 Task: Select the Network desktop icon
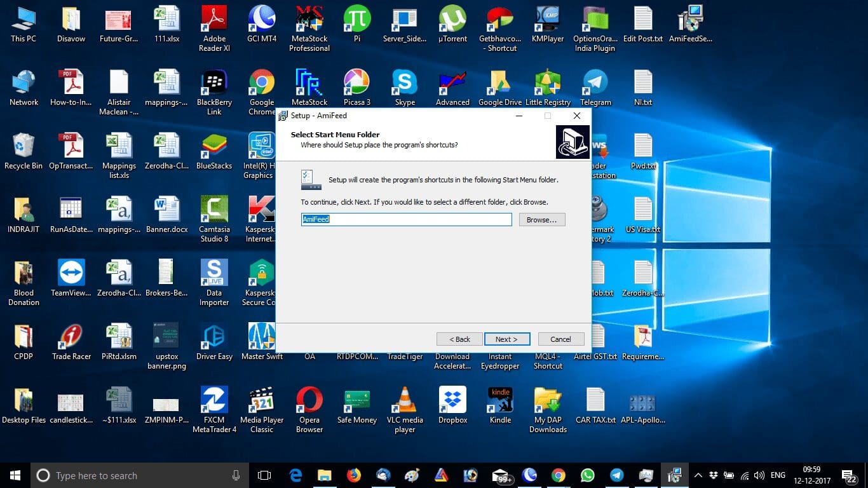[24, 87]
